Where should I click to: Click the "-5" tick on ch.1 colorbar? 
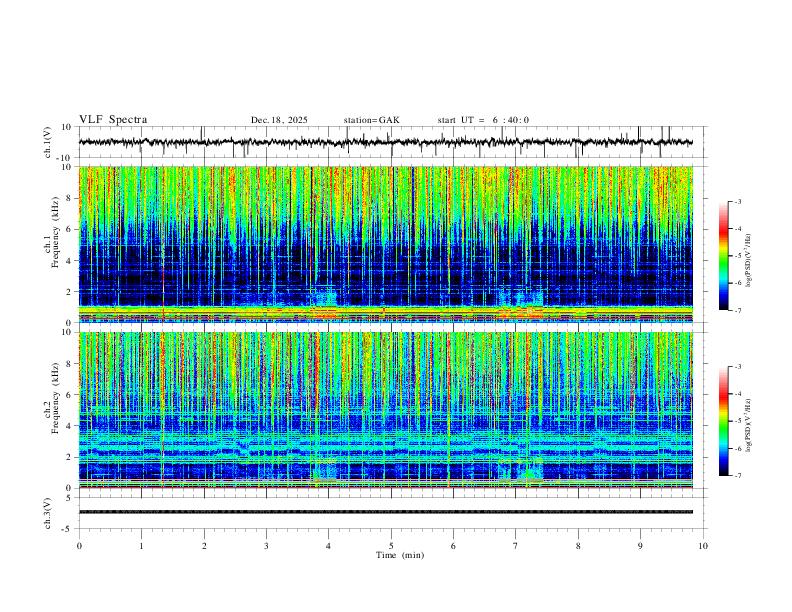(x=738, y=256)
